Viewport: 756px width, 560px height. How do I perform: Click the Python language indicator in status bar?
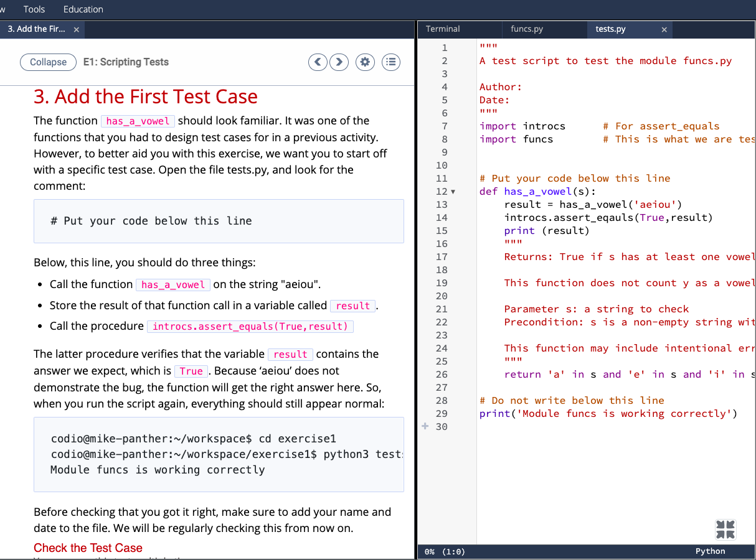[710, 551]
